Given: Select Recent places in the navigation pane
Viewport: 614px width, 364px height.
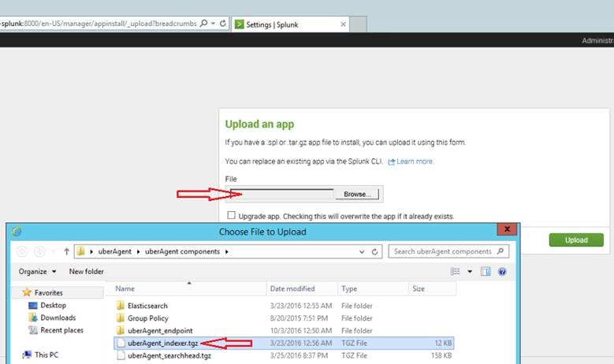Looking at the screenshot, I should pyautogui.click(x=61, y=330).
